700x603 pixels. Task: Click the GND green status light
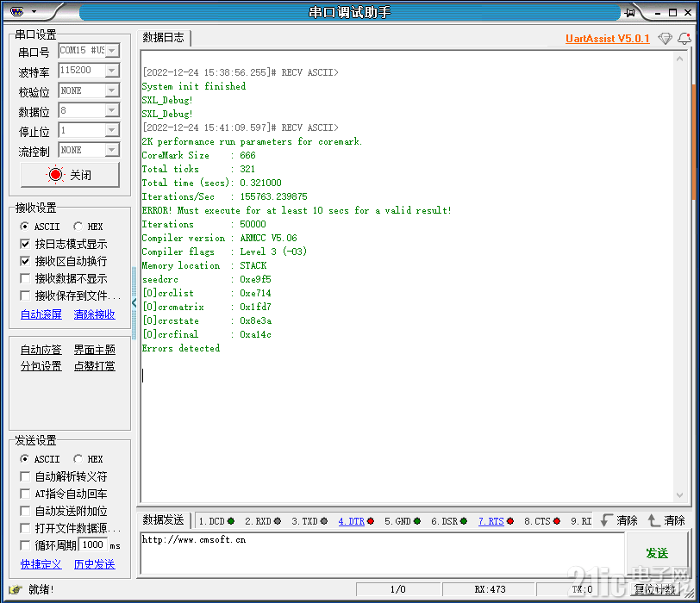417,521
